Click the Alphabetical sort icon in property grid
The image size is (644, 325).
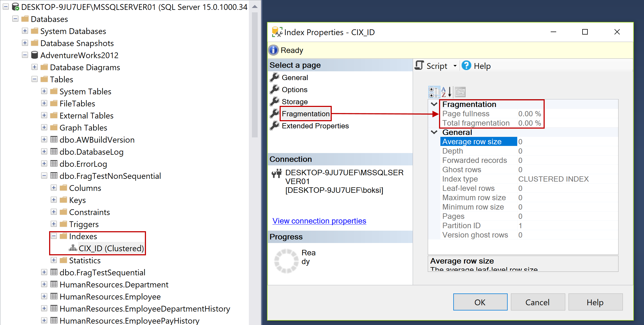tap(446, 92)
